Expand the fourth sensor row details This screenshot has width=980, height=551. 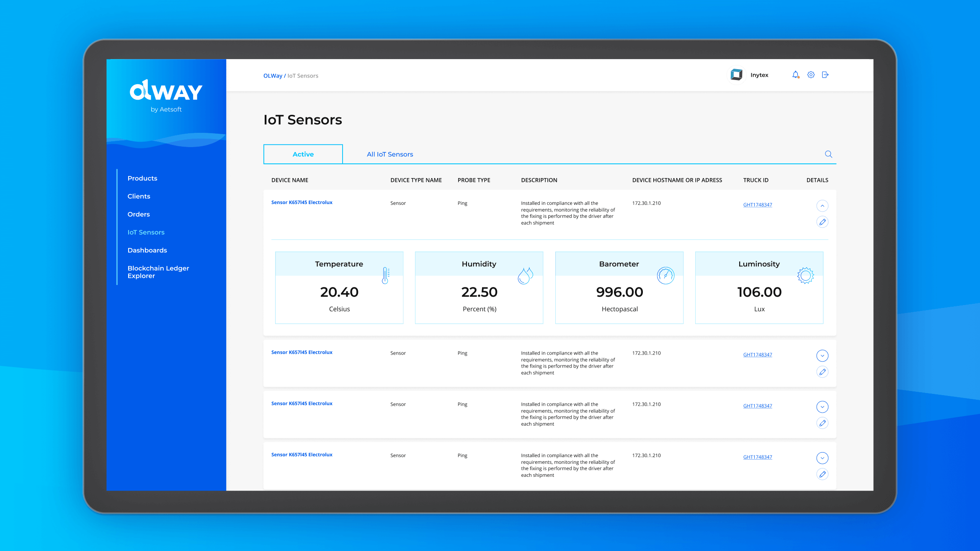(822, 458)
